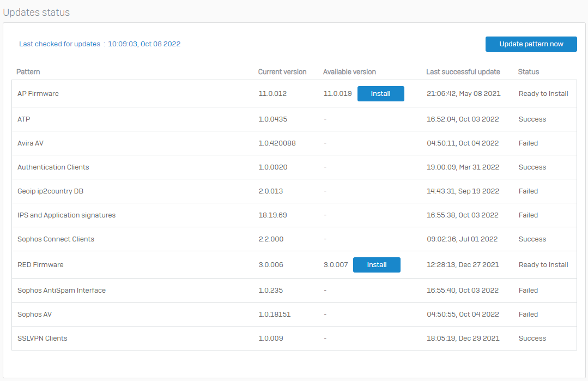The width and height of the screenshot is (588, 381).
Task: Click RED Firmware current version 3.0.006
Action: pyautogui.click(x=271, y=265)
